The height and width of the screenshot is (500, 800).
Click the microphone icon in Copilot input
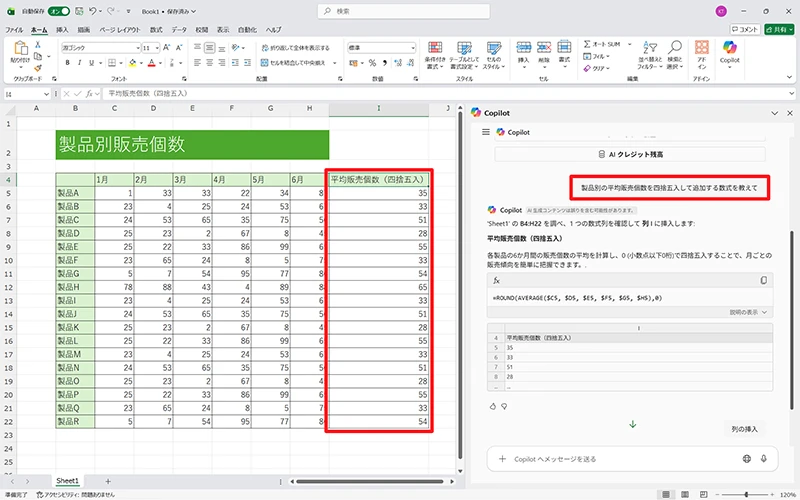click(764, 459)
